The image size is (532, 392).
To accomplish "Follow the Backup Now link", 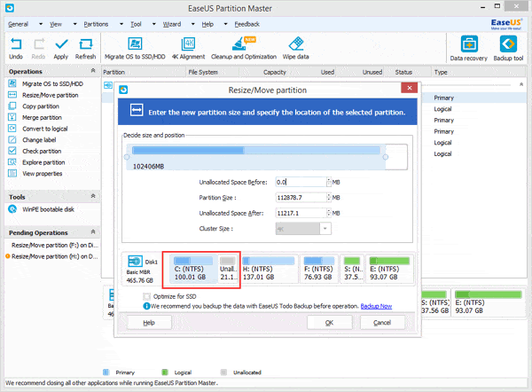I will pyautogui.click(x=376, y=306).
